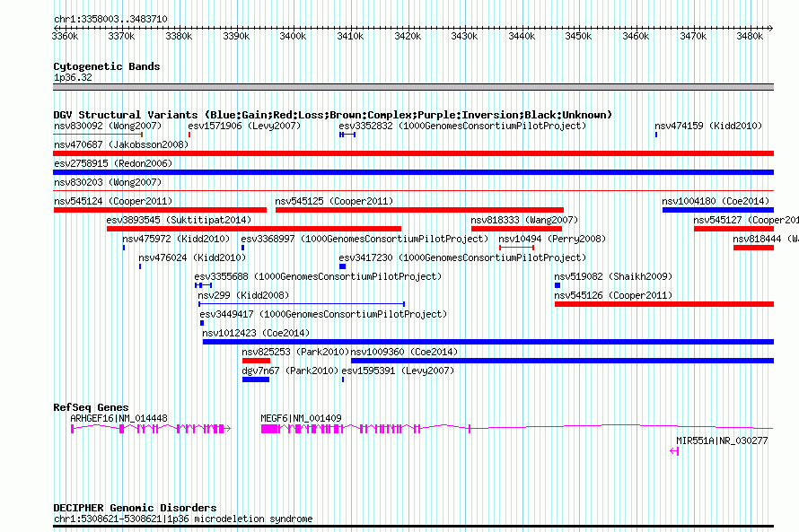The width and height of the screenshot is (799, 532).
Task: Click the blue esv2758915 (Redon2006) gain bar
Action: [413, 172]
